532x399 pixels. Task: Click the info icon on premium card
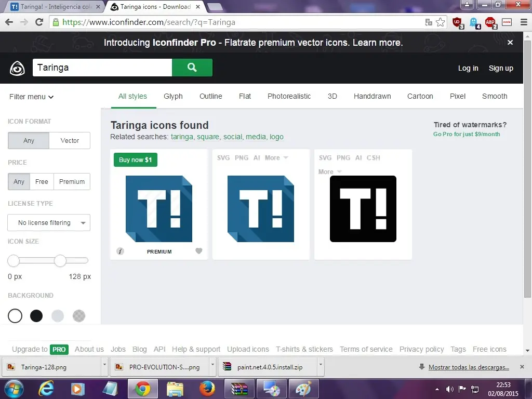coord(120,251)
